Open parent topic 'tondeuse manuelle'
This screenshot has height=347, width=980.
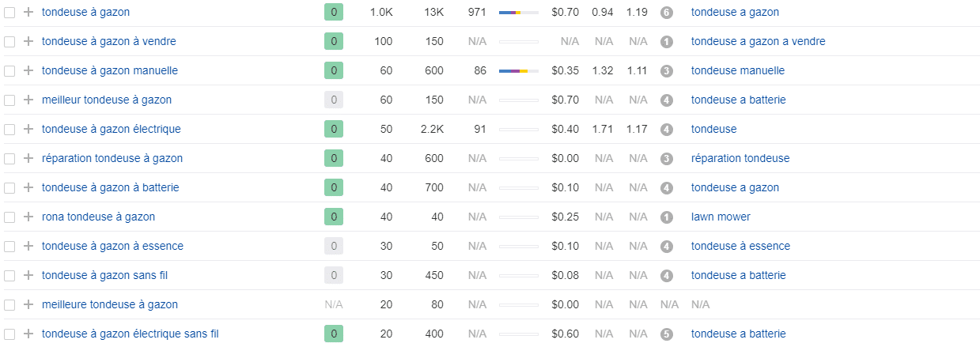point(737,70)
